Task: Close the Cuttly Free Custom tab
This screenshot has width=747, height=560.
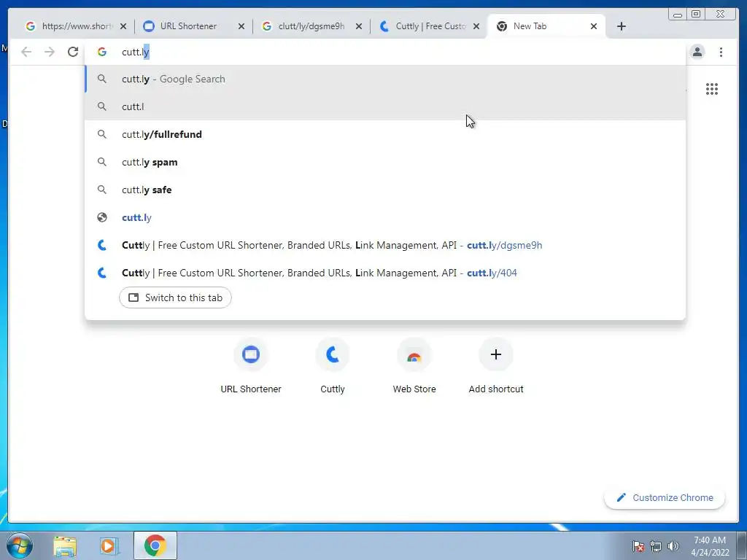Action: [476, 26]
